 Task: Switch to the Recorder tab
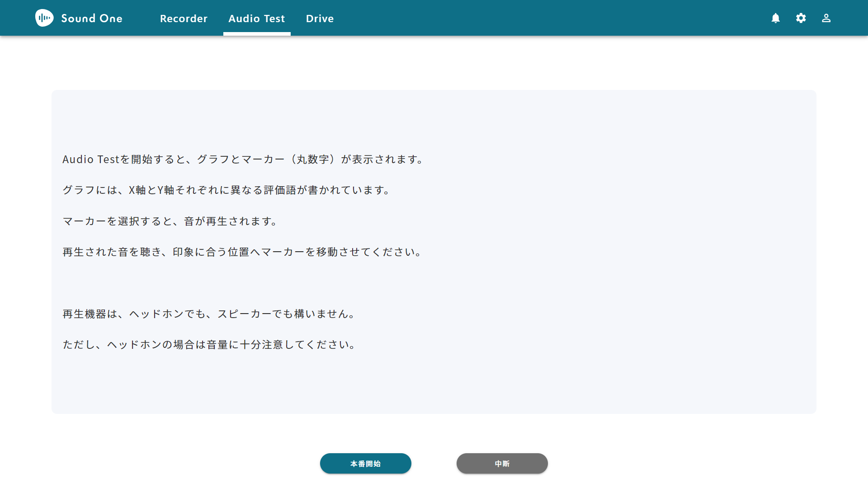click(x=184, y=19)
